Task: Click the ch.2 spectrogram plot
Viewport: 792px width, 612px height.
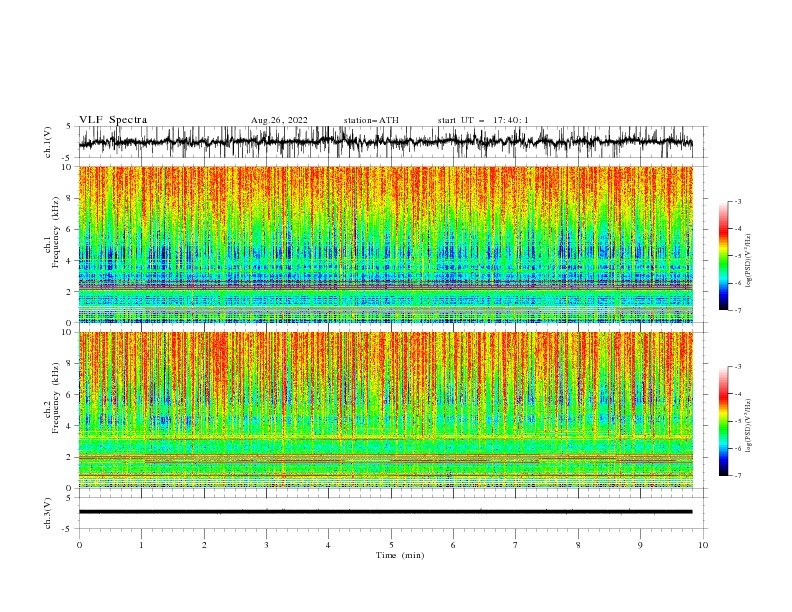Action: click(386, 410)
